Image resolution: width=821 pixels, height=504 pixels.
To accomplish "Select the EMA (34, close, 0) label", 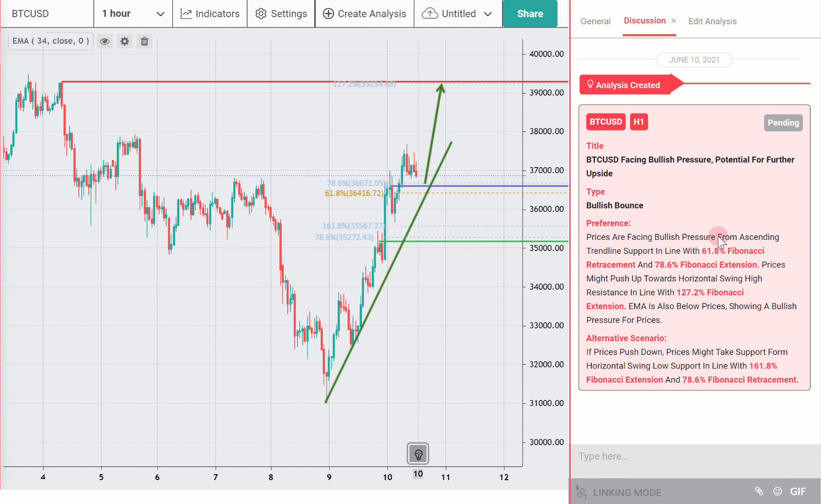I will pyautogui.click(x=50, y=41).
